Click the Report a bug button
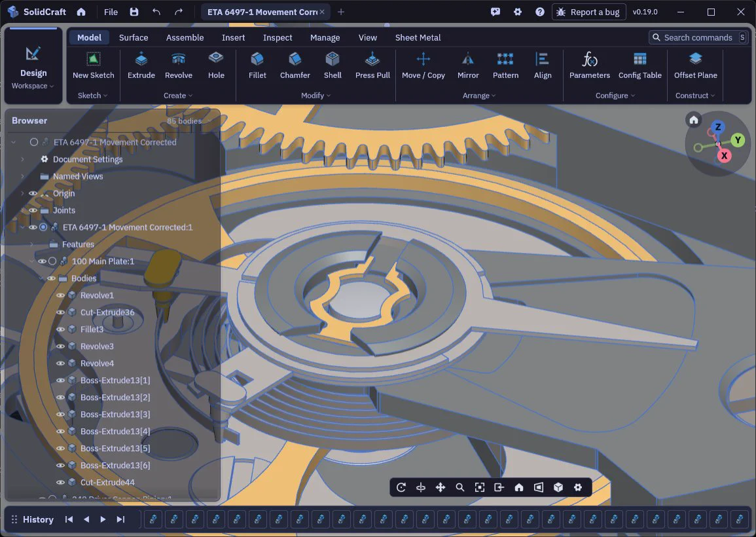Viewport: 756px width, 537px height. (588, 12)
